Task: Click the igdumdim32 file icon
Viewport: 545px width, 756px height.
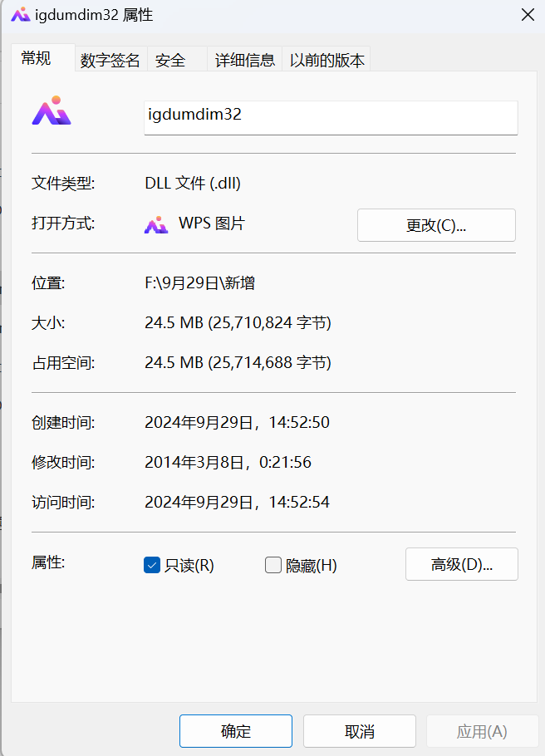Action: click(x=51, y=110)
